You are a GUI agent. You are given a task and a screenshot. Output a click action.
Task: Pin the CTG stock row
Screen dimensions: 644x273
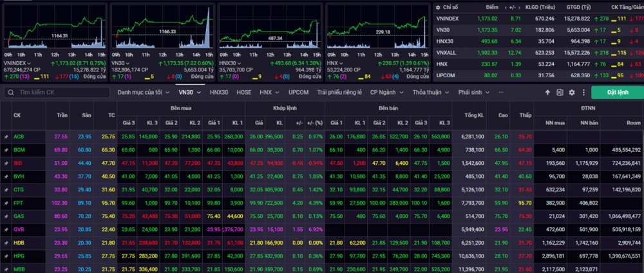[x=6, y=190]
